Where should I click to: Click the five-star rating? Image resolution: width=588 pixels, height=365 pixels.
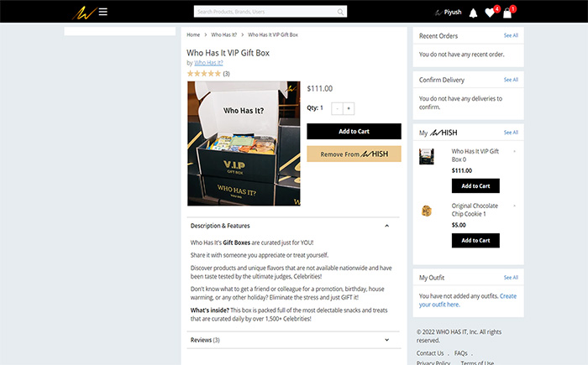[x=204, y=74]
